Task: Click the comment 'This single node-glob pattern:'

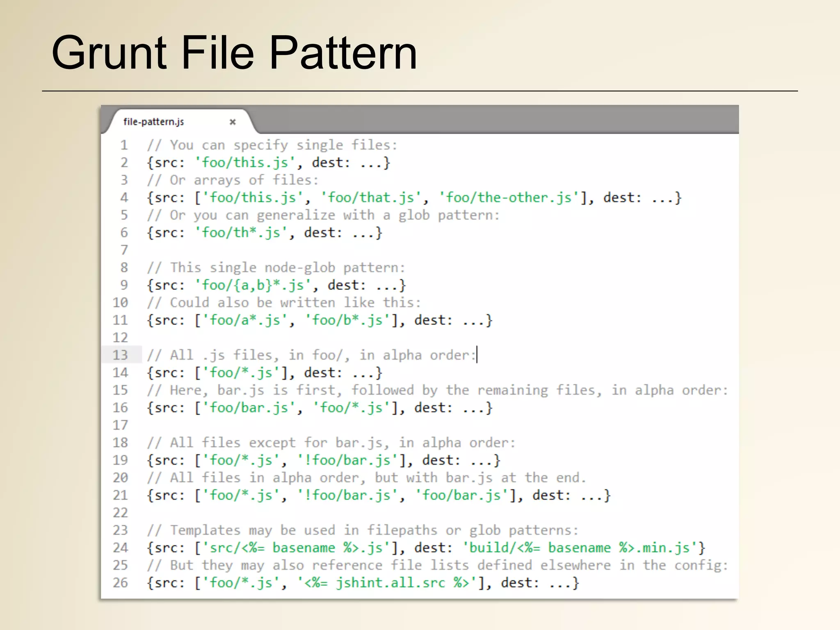Action: tap(276, 268)
